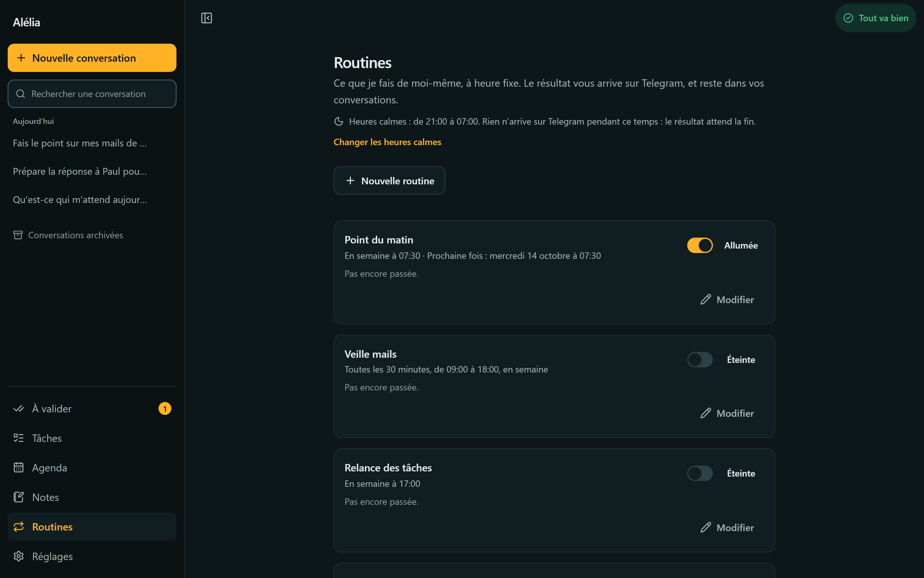
Task: Click Changer les heures calmes link
Action: 387,142
